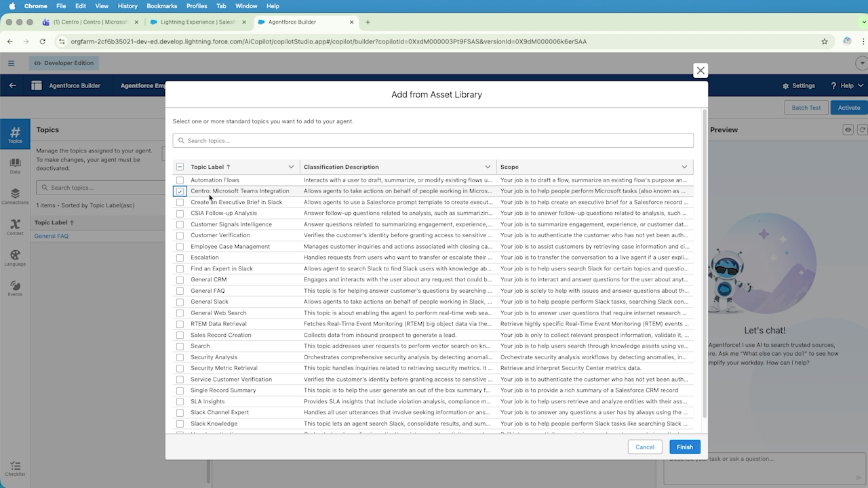This screenshot has height=488, width=868.
Task: Open the Topics sidebar panel
Action: pos(15,134)
